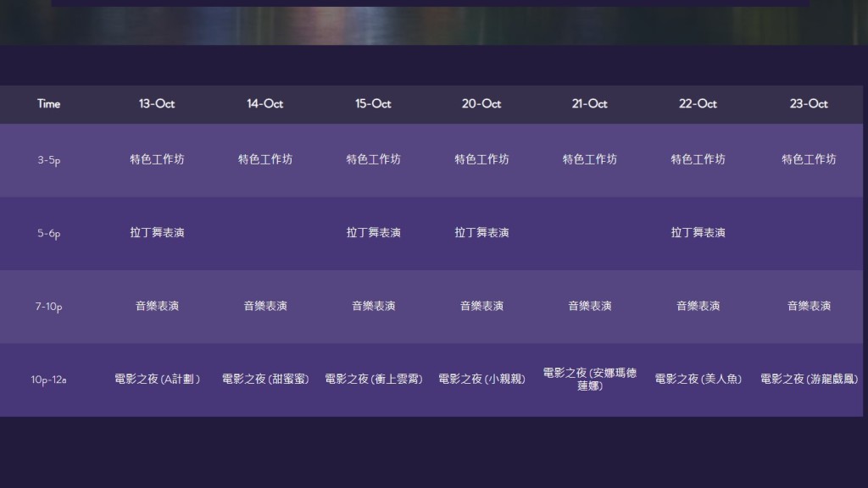This screenshot has height=488, width=868.
Task: Click 音樂表演 under 15-Oct
Action: pyautogui.click(x=373, y=306)
